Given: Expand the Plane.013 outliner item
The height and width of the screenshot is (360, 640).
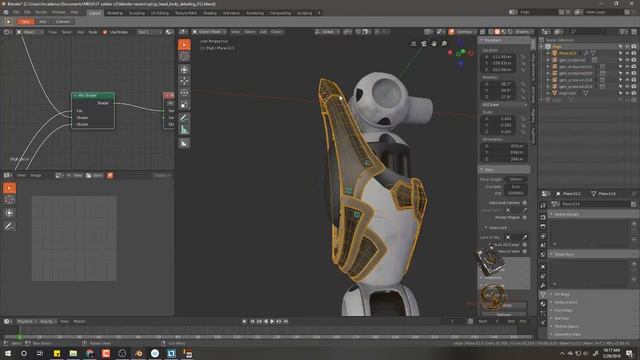Looking at the screenshot, I should (x=548, y=53).
